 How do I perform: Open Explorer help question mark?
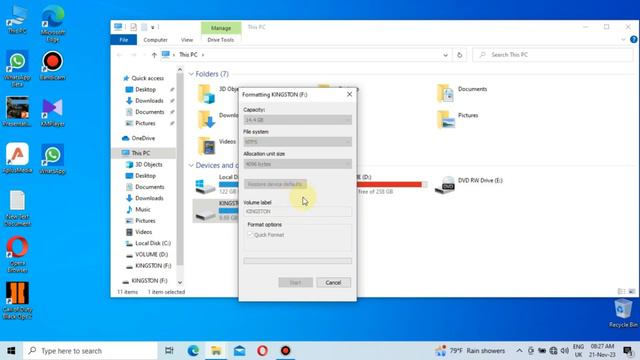coord(633,40)
